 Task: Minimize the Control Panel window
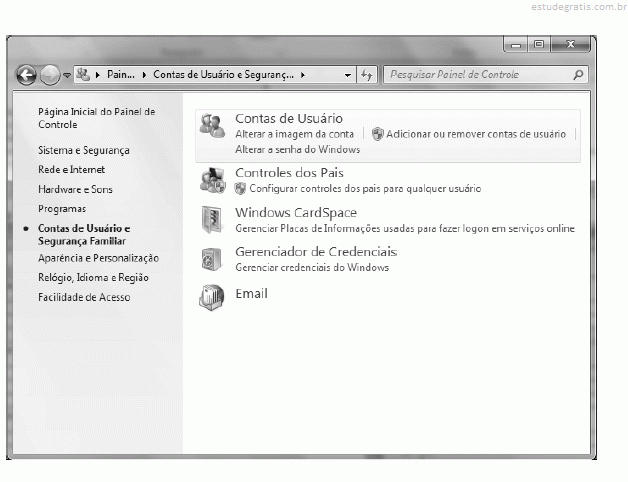(516, 44)
